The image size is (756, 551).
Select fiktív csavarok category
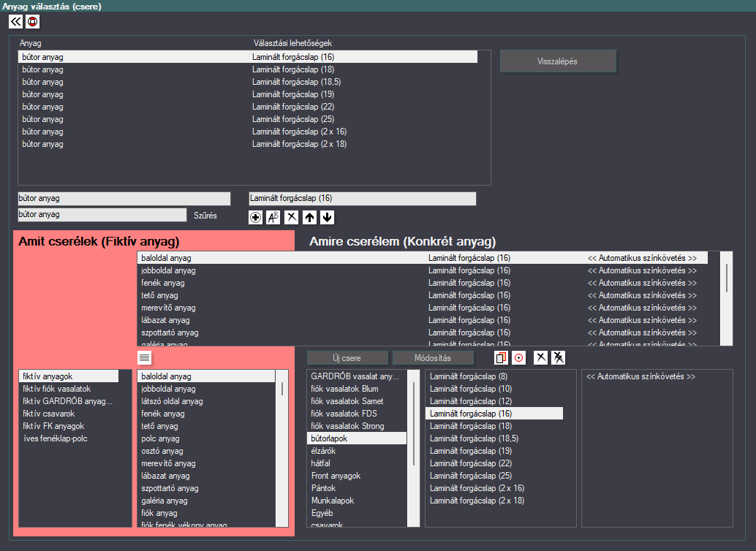[69, 414]
